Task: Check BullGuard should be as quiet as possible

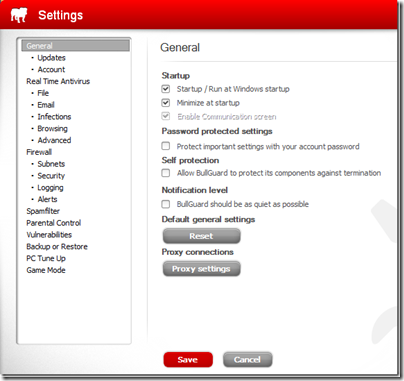Action: (x=166, y=204)
